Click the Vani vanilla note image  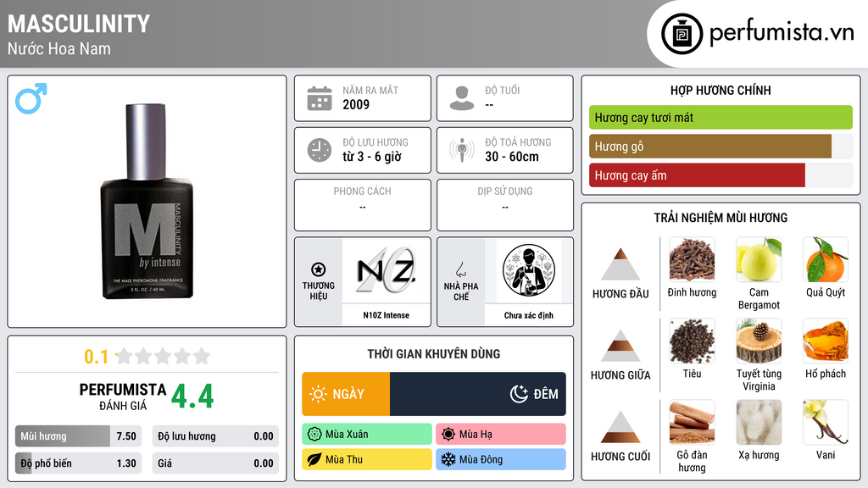point(826,422)
